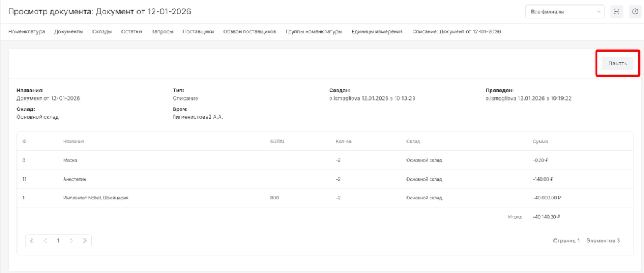Select page number 1 in pagination
Image resolution: width=644 pixels, height=273 pixels.
pyautogui.click(x=58, y=240)
